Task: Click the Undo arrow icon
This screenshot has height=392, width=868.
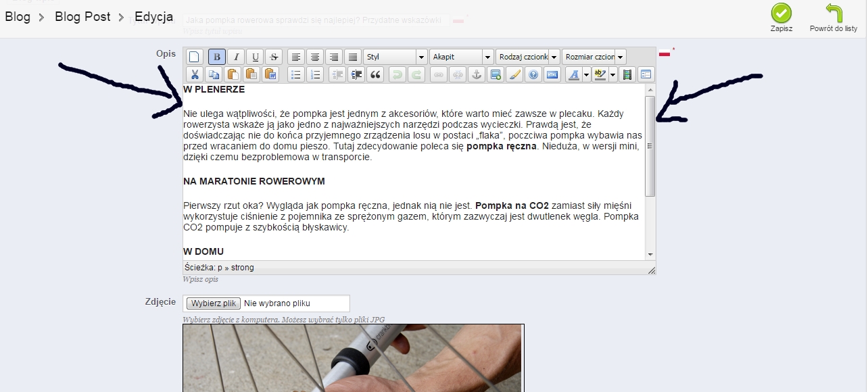Action: coord(397,74)
